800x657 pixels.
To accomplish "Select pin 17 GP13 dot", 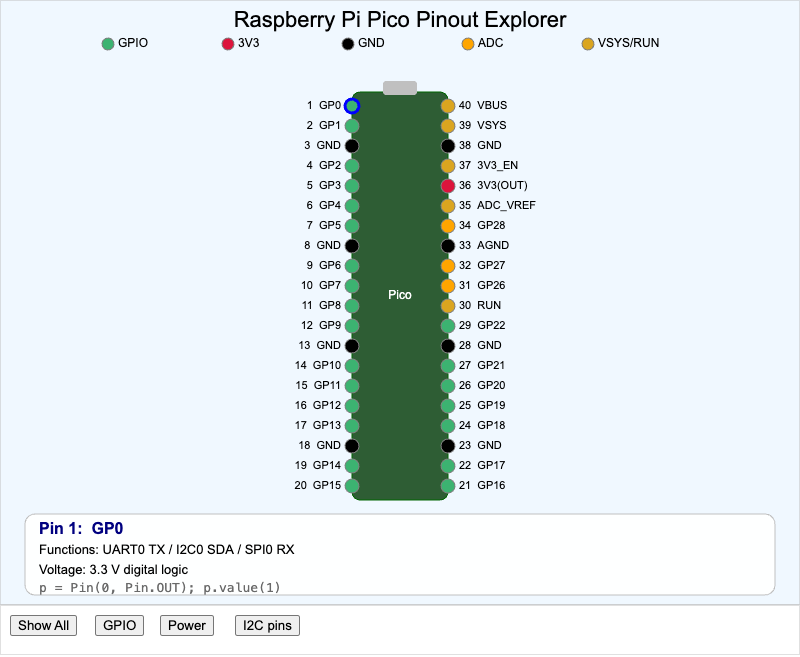I will click(352, 426).
